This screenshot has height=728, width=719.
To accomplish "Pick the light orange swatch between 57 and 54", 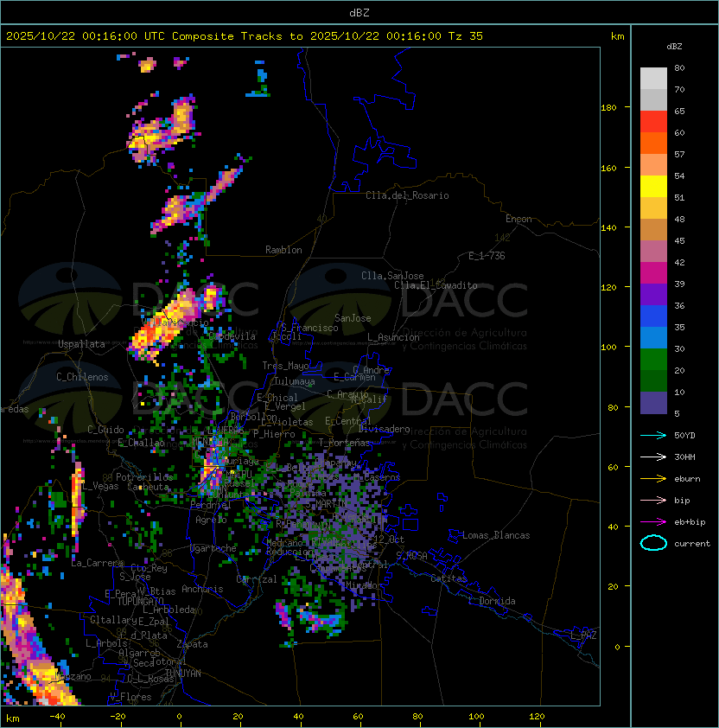I will (653, 165).
